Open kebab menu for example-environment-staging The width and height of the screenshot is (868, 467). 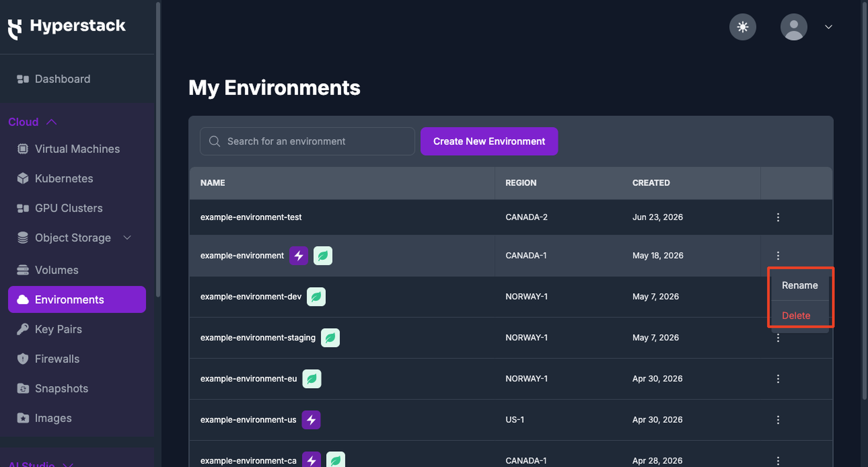778,338
